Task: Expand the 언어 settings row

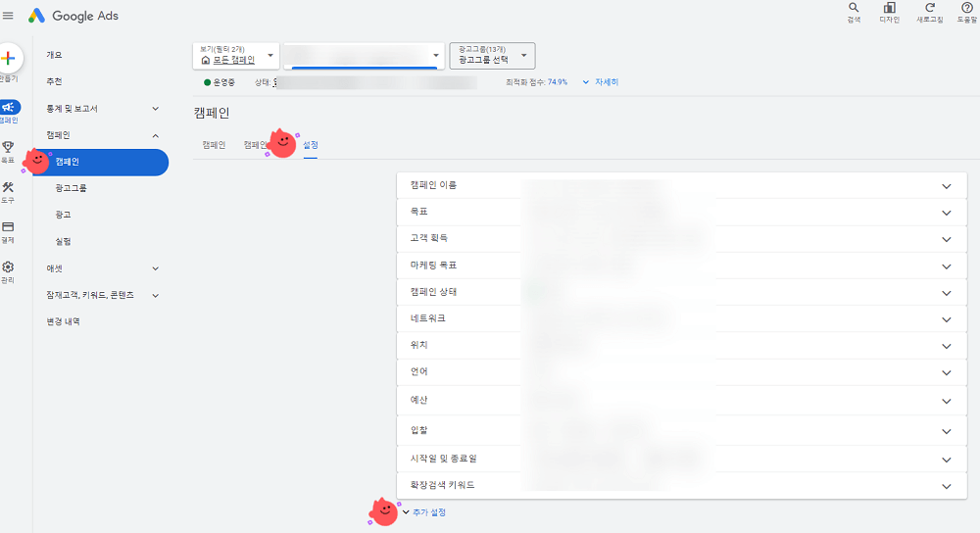Action: click(682, 372)
